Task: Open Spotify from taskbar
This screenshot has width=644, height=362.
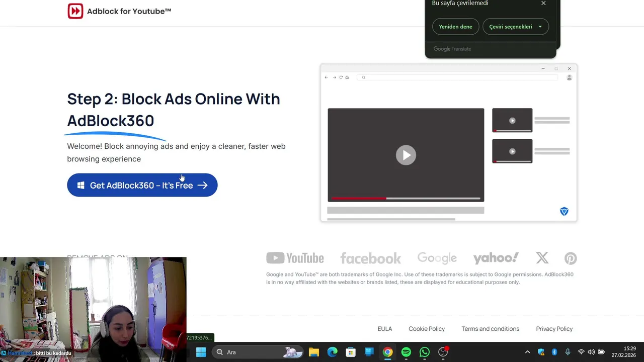Action: 406,352
